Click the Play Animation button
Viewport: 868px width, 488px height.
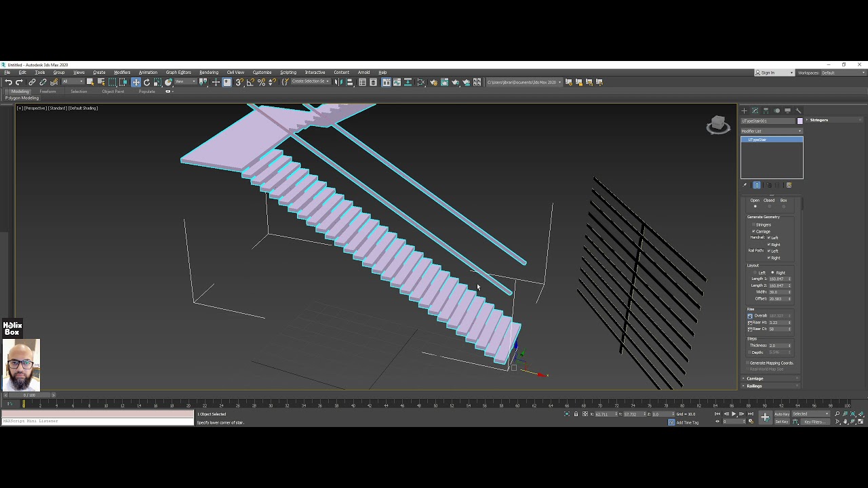click(734, 414)
